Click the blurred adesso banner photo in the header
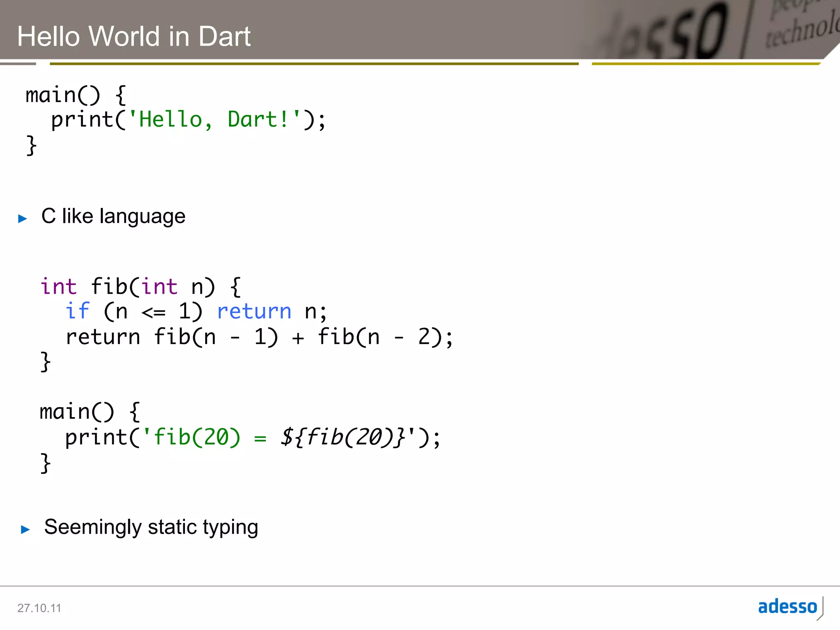 click(710, 30)
